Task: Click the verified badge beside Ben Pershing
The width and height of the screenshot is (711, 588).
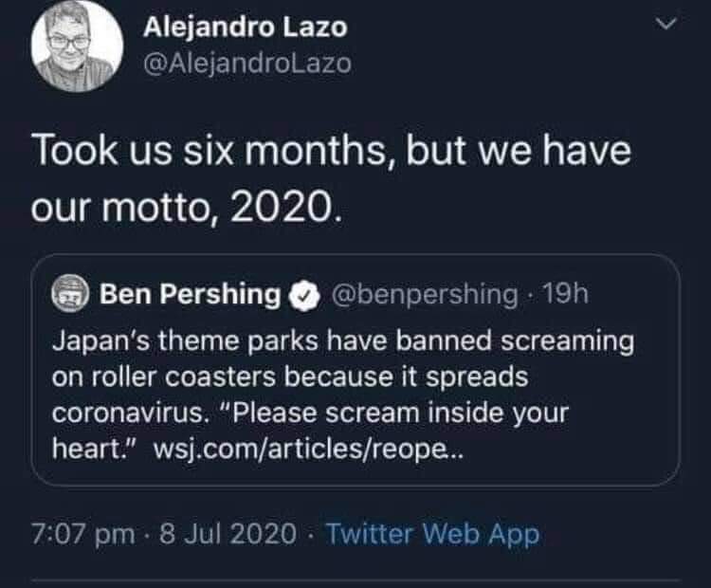Action: 300,295
